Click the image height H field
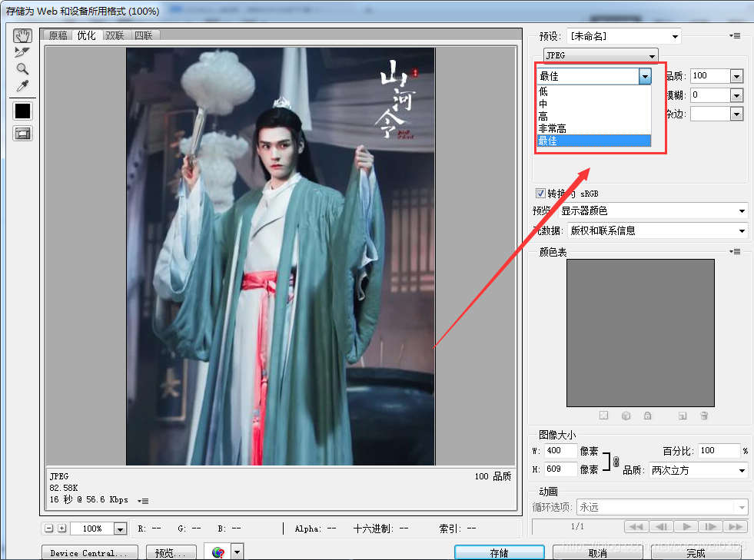 (560, 469)
